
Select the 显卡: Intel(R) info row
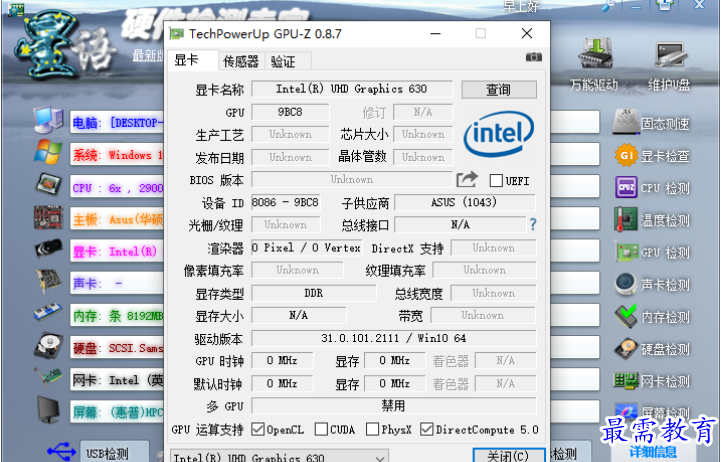(117, 252)
